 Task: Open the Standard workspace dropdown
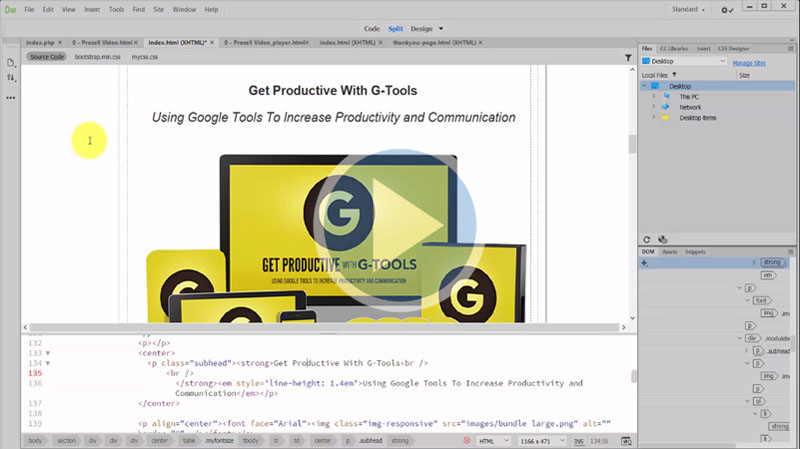tap(690, 10)
